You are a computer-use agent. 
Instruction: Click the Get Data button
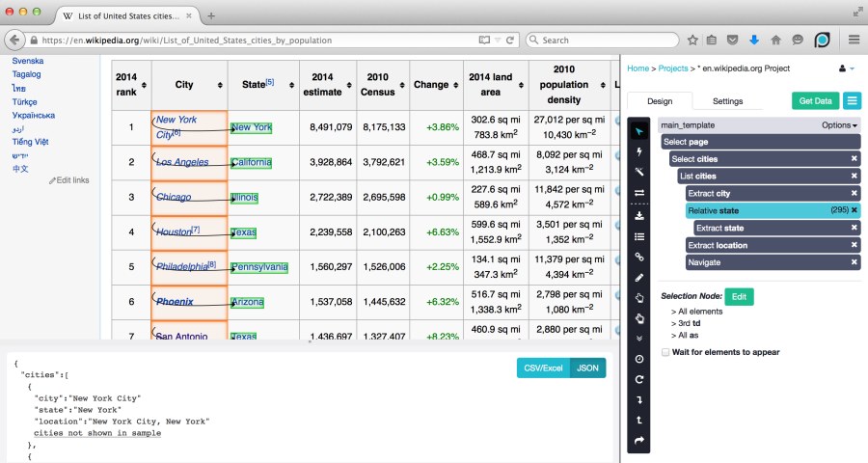(x=815, y=100)
